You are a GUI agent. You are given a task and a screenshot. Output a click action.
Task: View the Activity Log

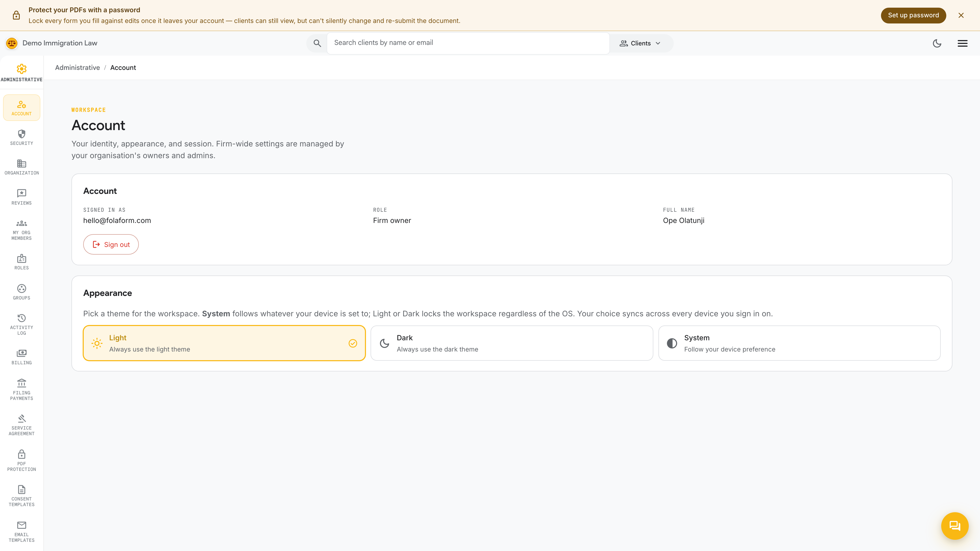pos(22,325)
